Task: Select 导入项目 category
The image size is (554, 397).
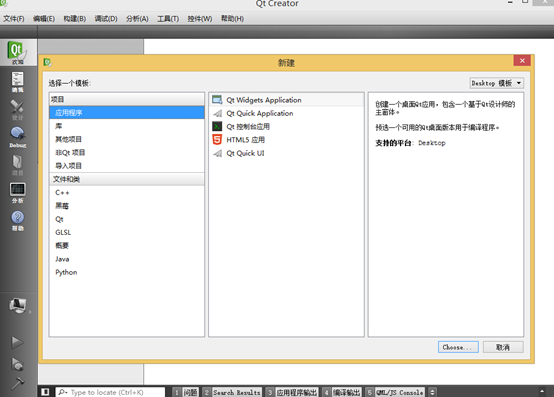Action: 127,166
